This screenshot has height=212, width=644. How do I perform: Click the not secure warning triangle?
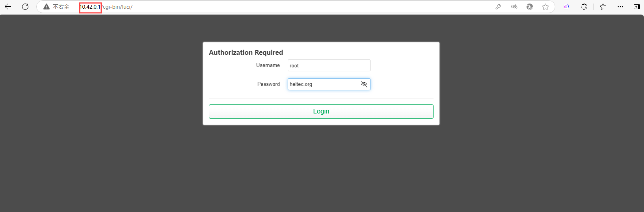click(47, 7)
